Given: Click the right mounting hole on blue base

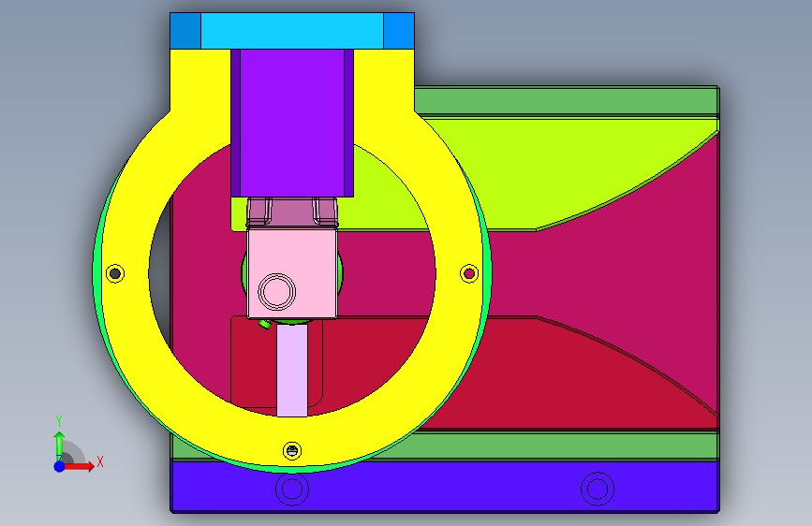Looking at the screenshot, I should 598,489.
